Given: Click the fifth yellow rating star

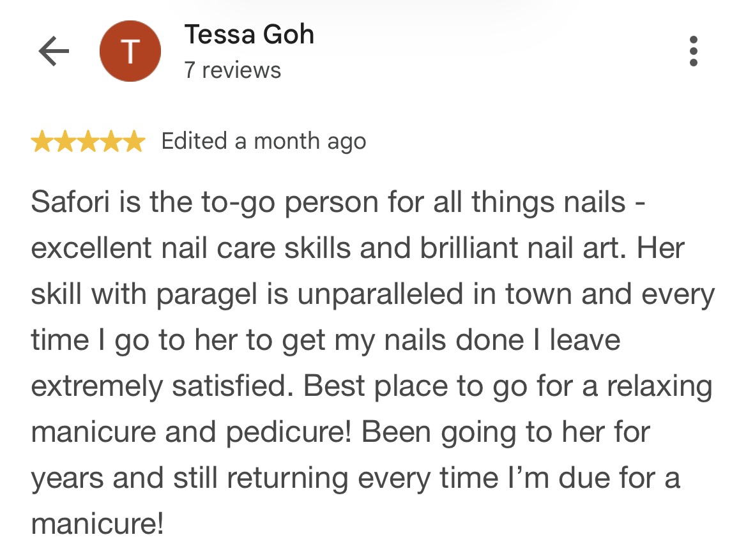Looking at the screenshot, I should 134,141.
